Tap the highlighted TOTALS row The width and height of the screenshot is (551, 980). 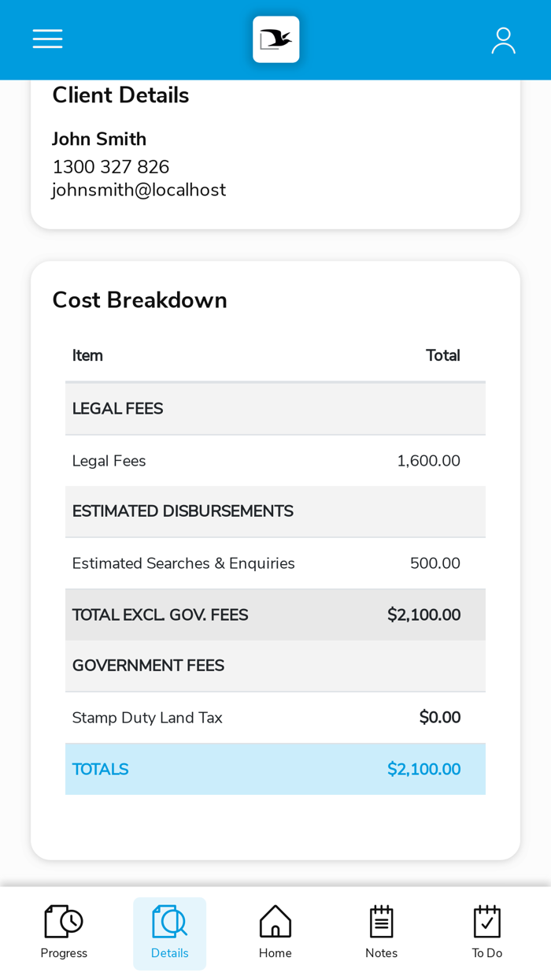[275, 769]
